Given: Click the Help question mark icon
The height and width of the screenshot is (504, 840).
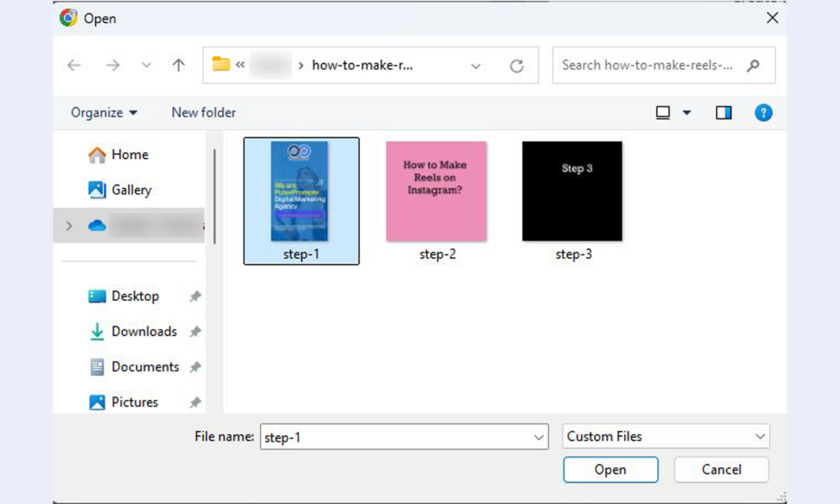Looking at the screenshot, I should [763, 113].
